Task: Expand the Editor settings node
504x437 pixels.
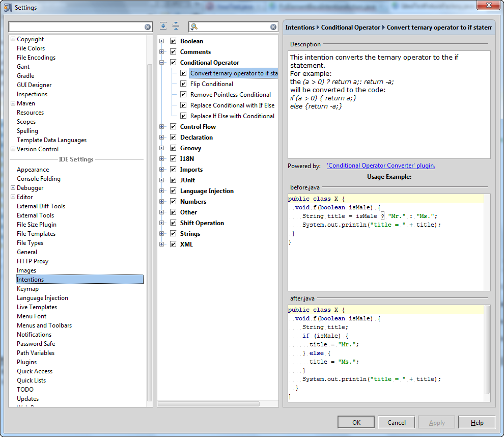Action: [13, 197]
